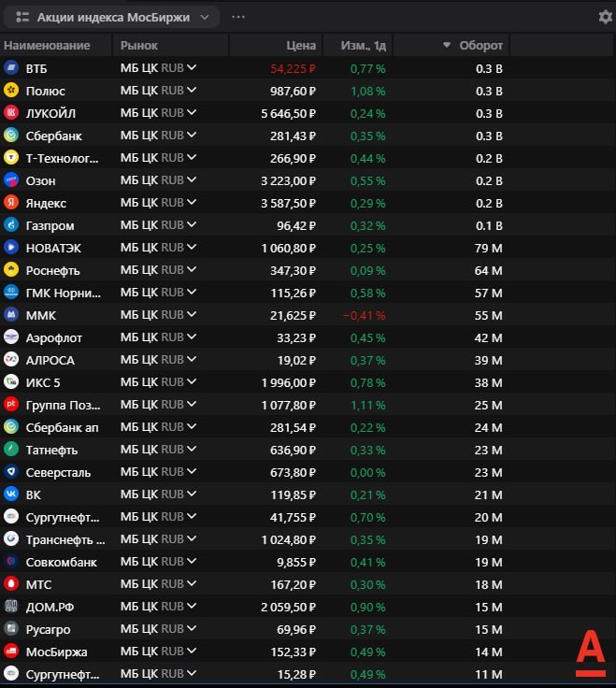Select the Совкомбанк row name
Screen dimensions: 616x688
(61, 562)
